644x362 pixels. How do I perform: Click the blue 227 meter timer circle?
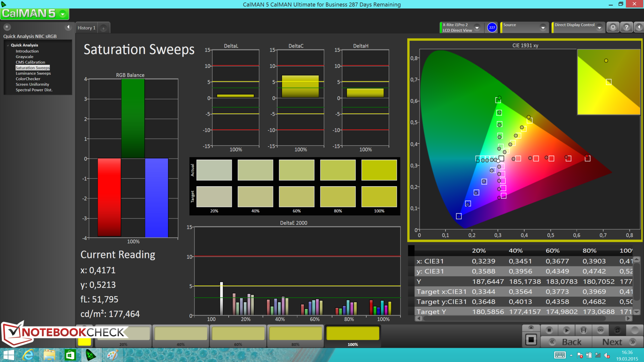click(492, 27)
